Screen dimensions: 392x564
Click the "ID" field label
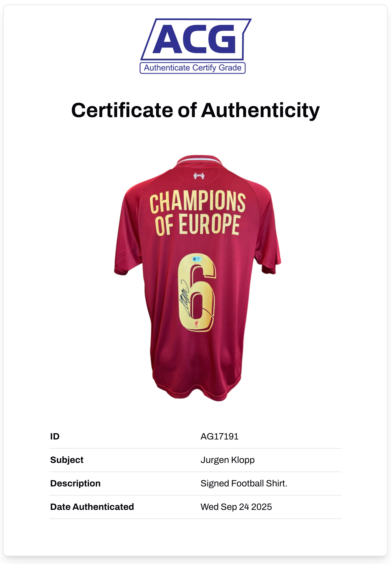pyautogui.click(x=55, y=436)
